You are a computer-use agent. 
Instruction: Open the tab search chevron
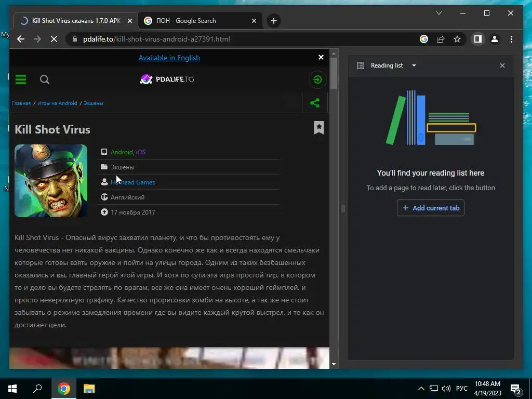click(x=438, y=13)
